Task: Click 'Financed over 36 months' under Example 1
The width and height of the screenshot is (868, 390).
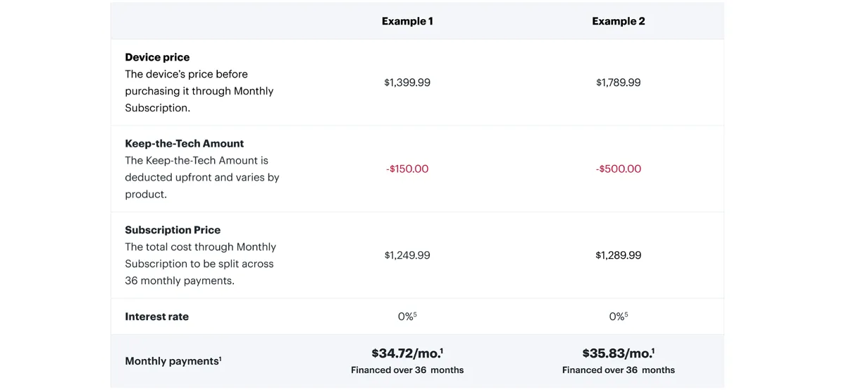Action: click(407, 370)
